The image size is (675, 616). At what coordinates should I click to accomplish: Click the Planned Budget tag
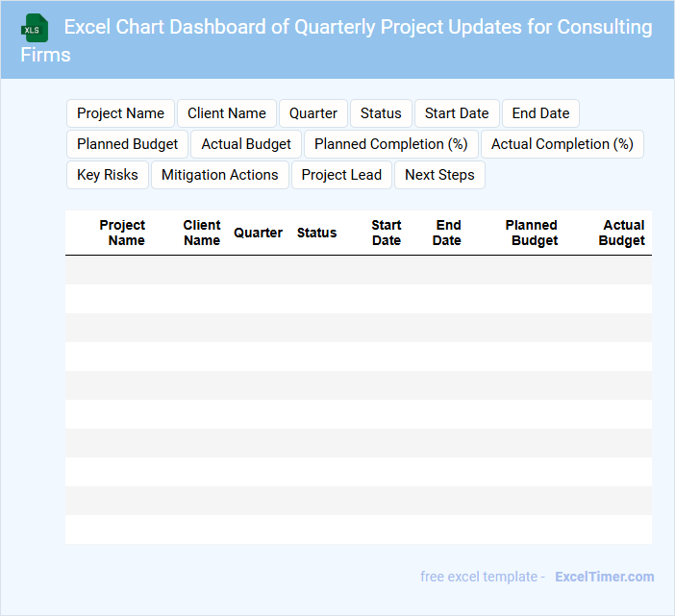(128, 144)
